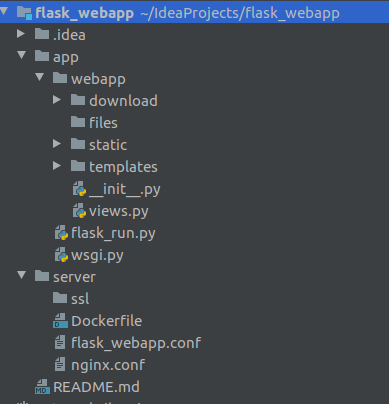Screen dimensions: 389x404
Task: Collapse the server folder arrow
Action: (x=22, y=275)
